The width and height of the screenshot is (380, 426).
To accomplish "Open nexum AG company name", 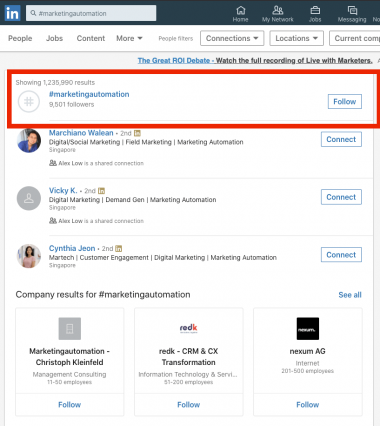I will 308,351.
